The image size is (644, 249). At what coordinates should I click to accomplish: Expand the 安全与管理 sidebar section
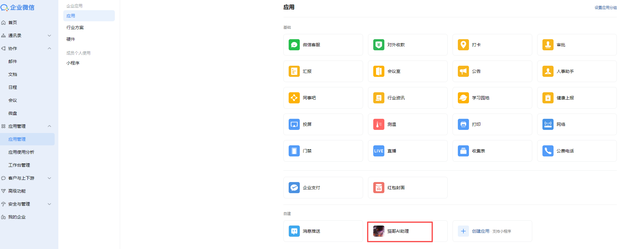click(x=49, y=204)
